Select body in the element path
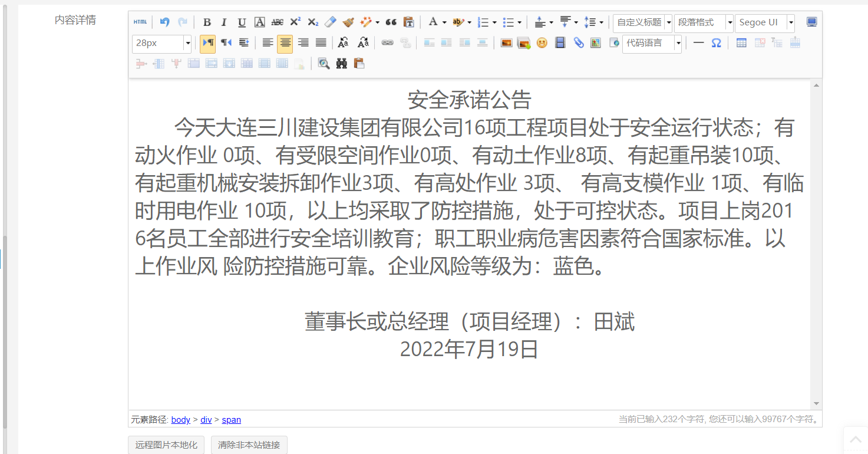 [181, 420]
